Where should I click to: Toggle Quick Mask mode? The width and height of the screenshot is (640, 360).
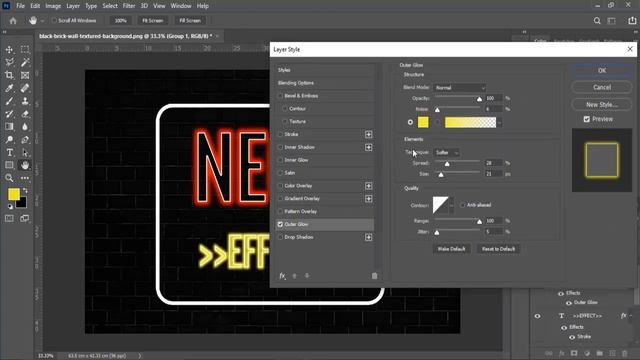(x=9, y=218)
